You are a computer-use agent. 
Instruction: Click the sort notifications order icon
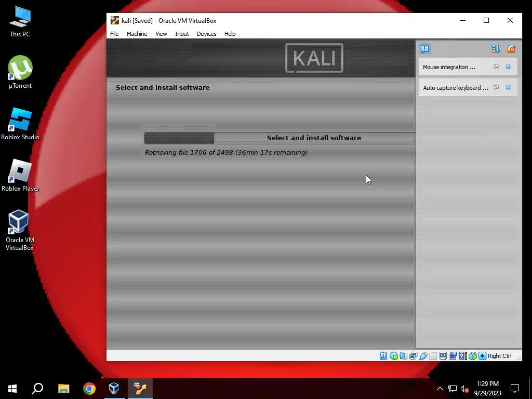click(496, 49)
